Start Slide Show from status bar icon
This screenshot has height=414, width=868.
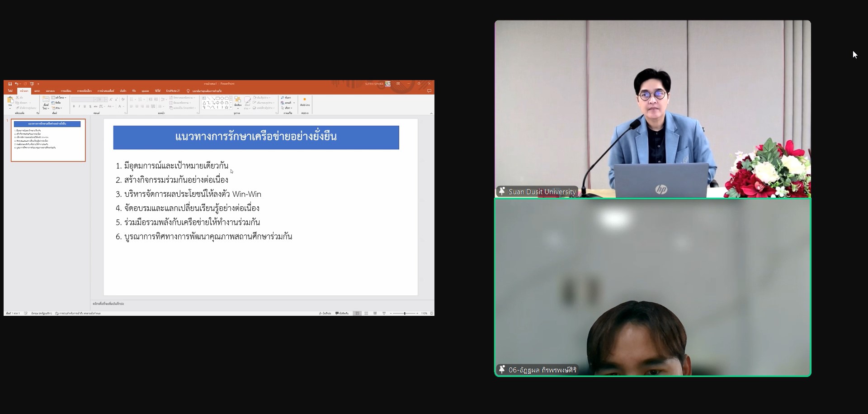coord(384,313)
